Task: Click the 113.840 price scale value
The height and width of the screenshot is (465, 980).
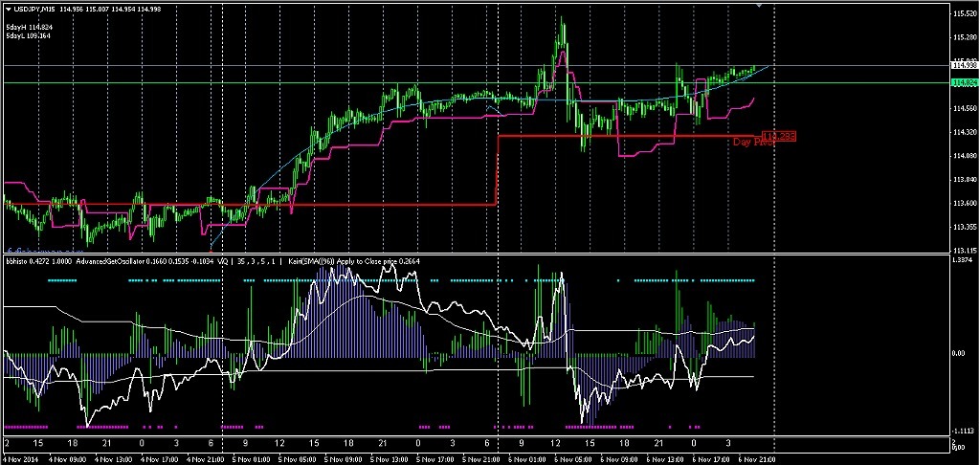Action: pos(963,179)
